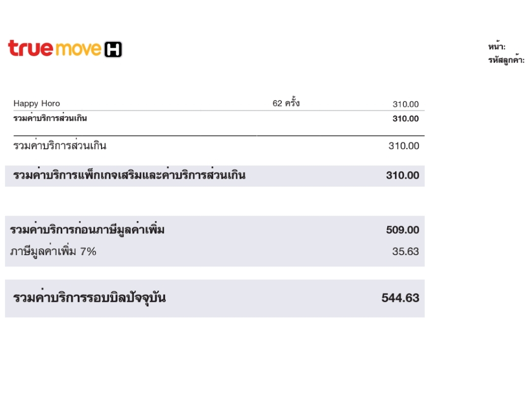
Task: Click the 544.63 current bill total
Action: [x=400, y=298]
